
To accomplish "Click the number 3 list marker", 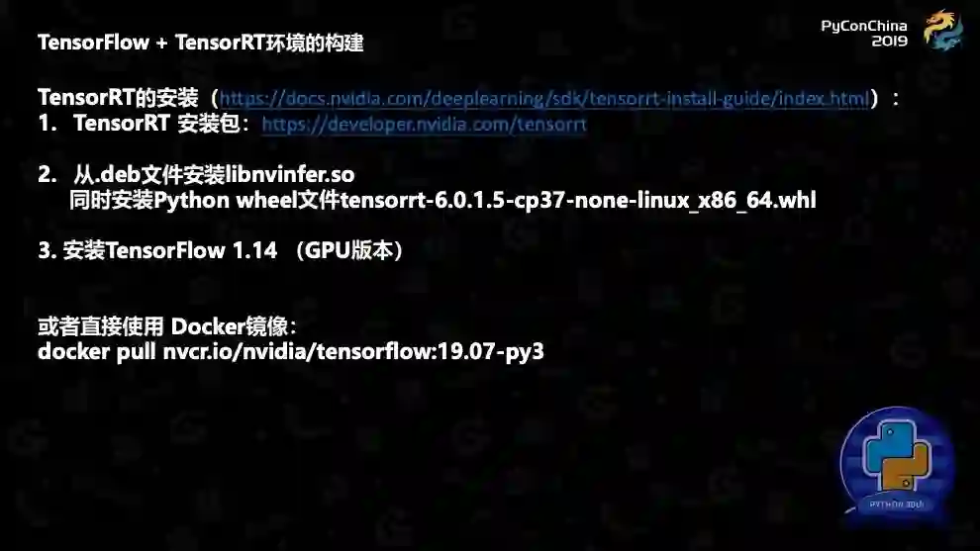I will [x=47, y=250].
